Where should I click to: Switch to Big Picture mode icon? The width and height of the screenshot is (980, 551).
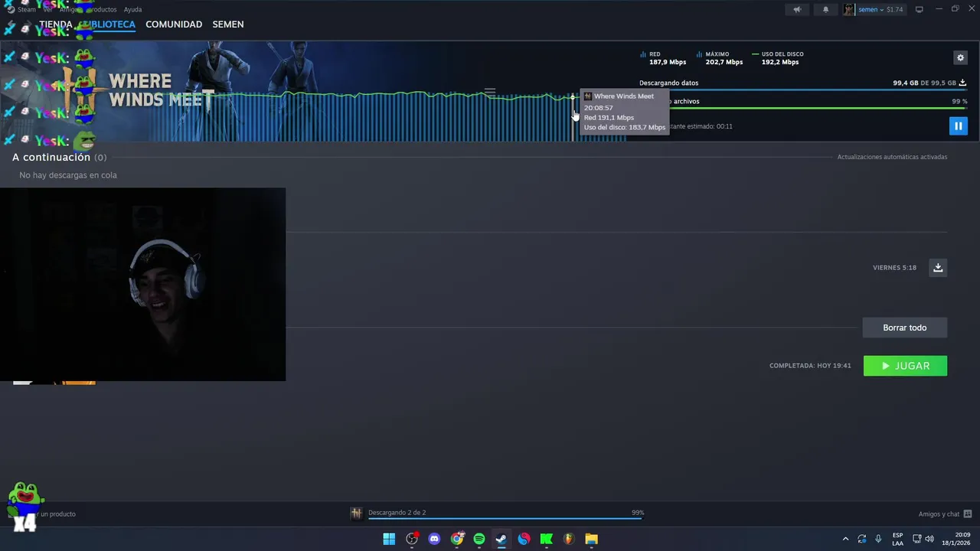point(919,9)
